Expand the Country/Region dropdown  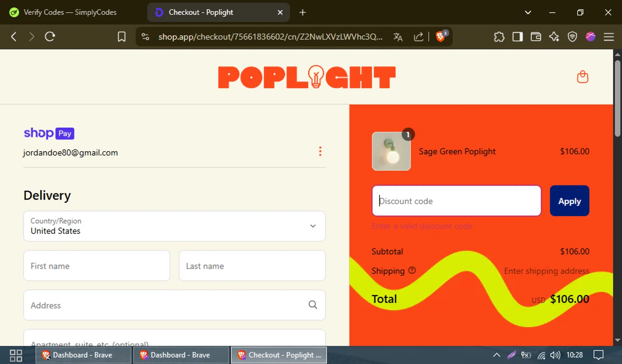click(175, 226)
